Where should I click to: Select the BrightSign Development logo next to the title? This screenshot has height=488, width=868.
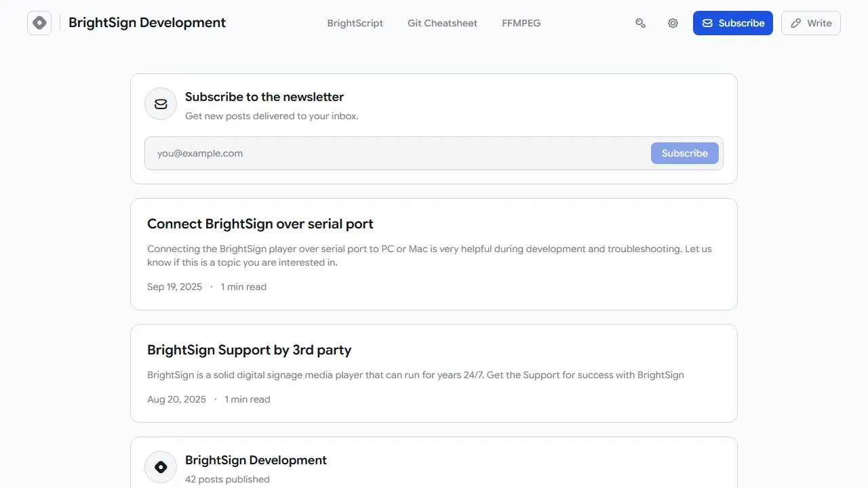click(39, 22)
